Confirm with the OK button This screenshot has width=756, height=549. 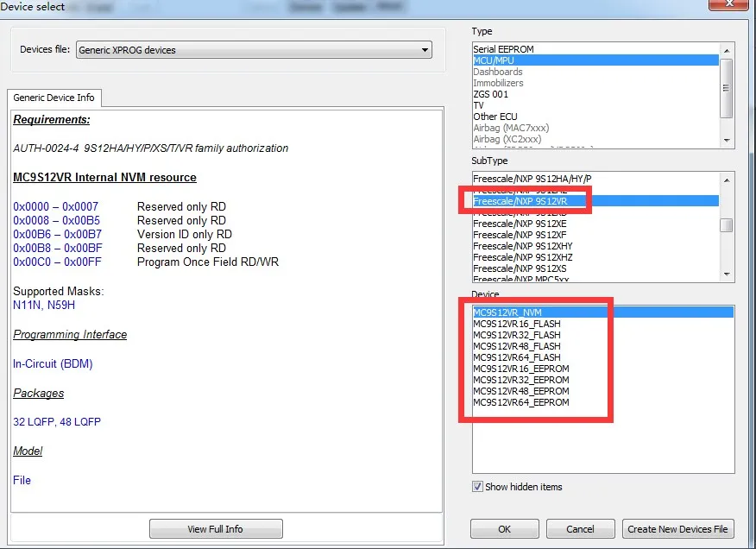tap(504, 529)
